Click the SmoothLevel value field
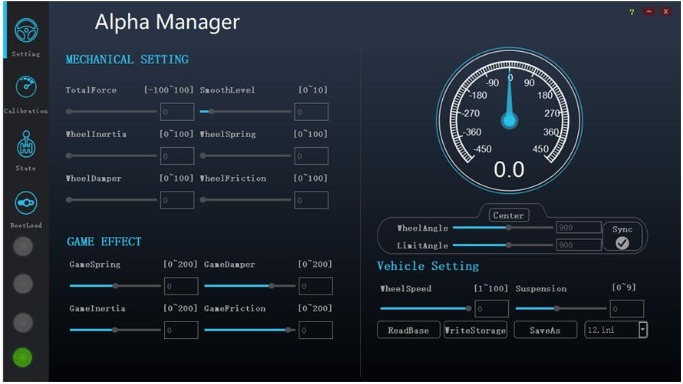 pos(311,112)
